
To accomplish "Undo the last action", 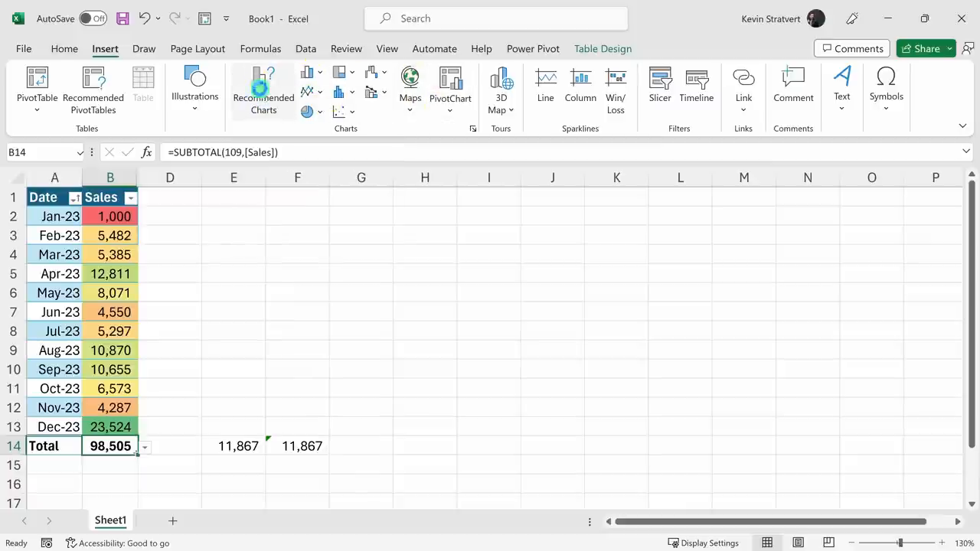I will pos(144,18).
